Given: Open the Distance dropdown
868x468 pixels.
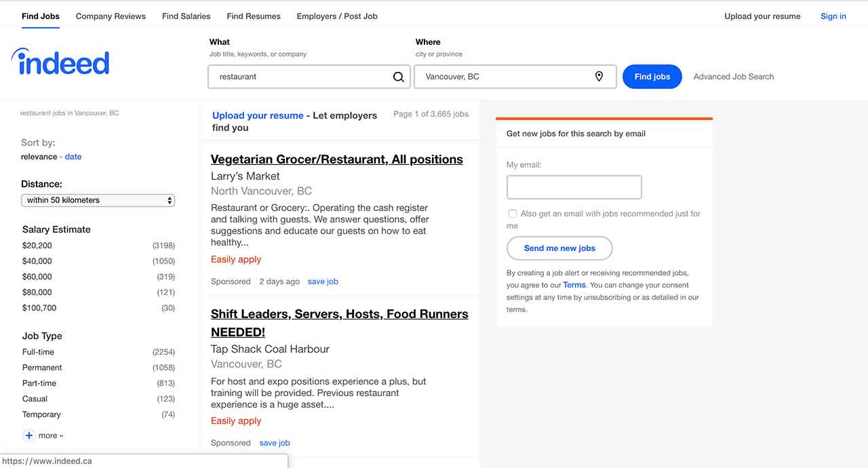Looking at the screenshot, I should point(98,200).
